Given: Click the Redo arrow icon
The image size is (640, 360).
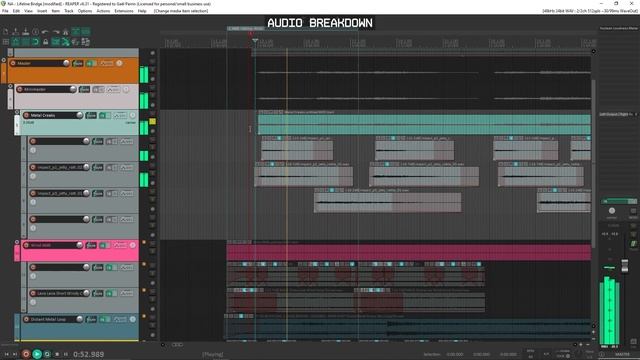Looking at the screenshot, I should (56, 32).
